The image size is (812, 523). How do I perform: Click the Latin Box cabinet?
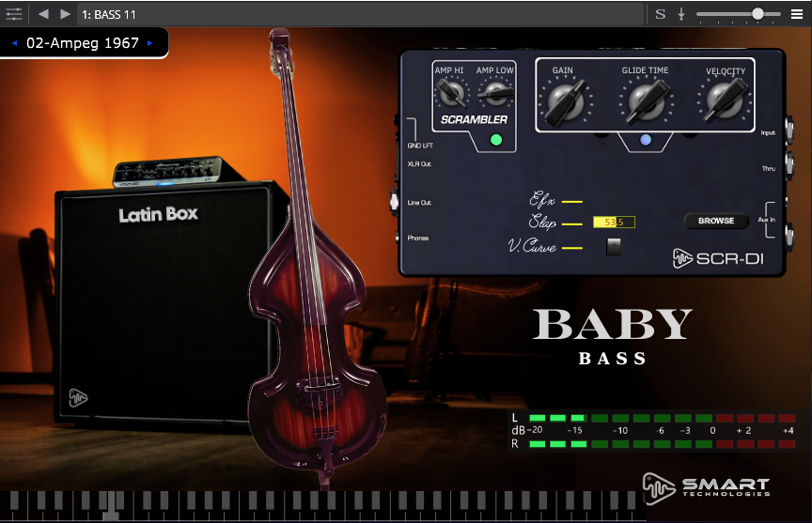click(x=165, y=305)
